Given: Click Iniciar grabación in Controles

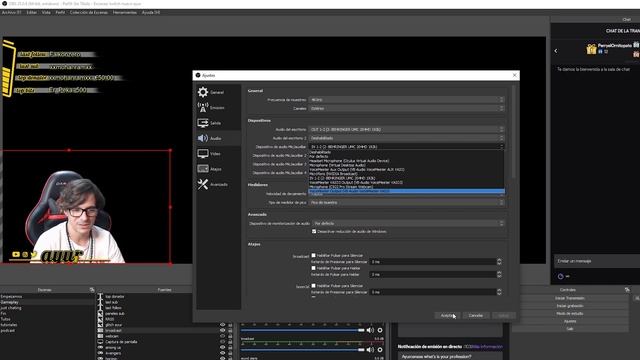Looking at the screenshot, I should [x=570, y=306].
